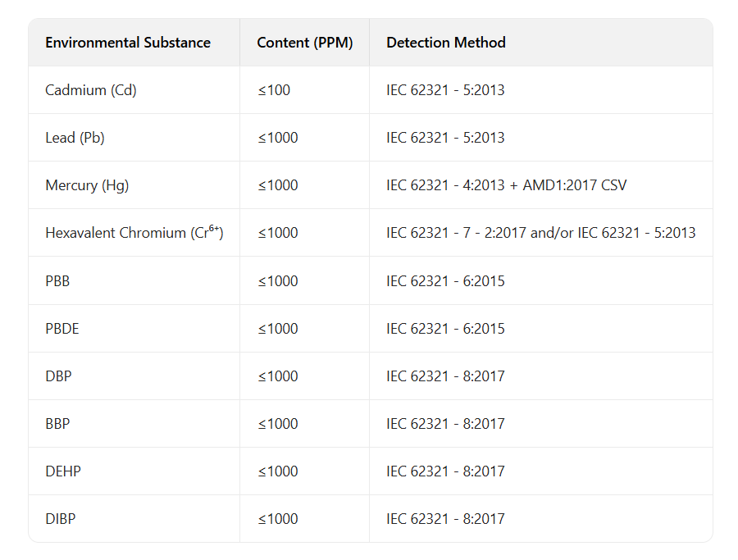Click the DEHP substance cell
Viewport: 738px width, 560px height.
pos(63,471)
